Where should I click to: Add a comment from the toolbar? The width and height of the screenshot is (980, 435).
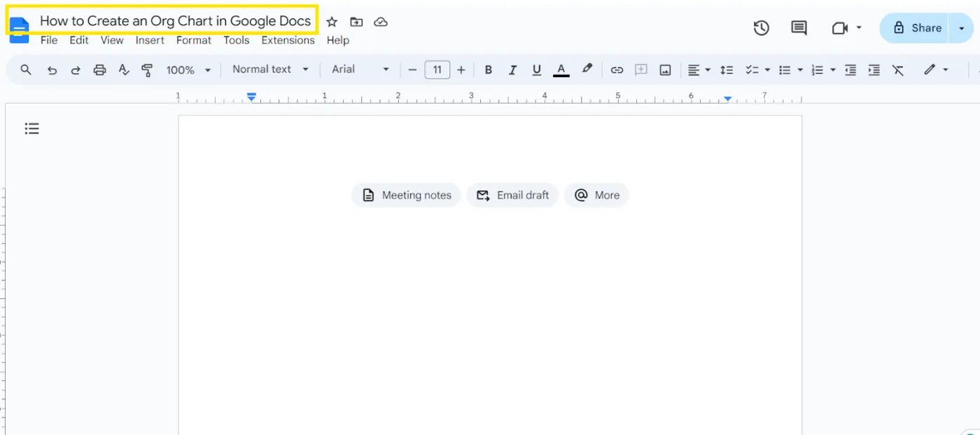point(640,69)
